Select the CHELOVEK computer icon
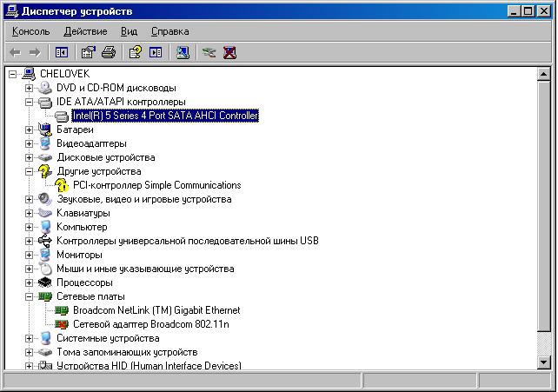 (29, 74)
